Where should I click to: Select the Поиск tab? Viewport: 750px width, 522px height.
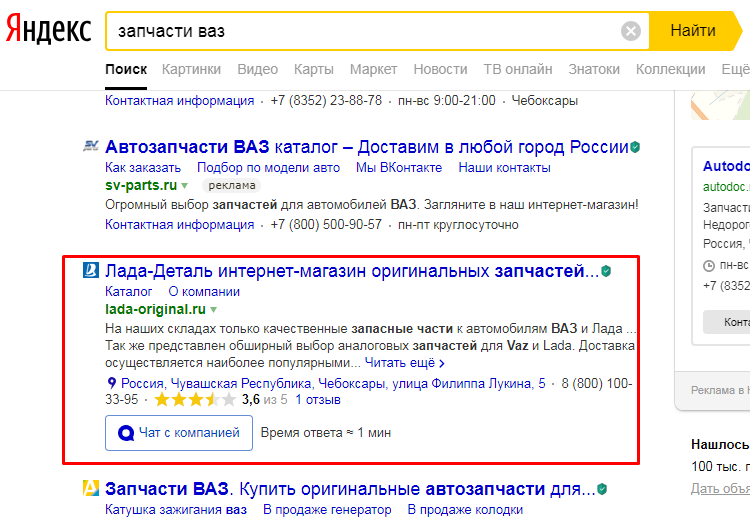(x=126, y=69)
